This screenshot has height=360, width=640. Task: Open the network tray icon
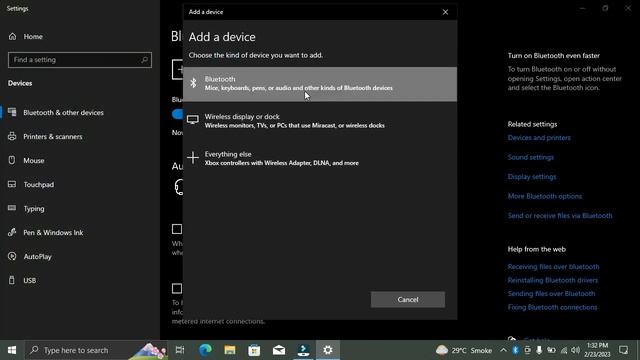pos(564,350)
